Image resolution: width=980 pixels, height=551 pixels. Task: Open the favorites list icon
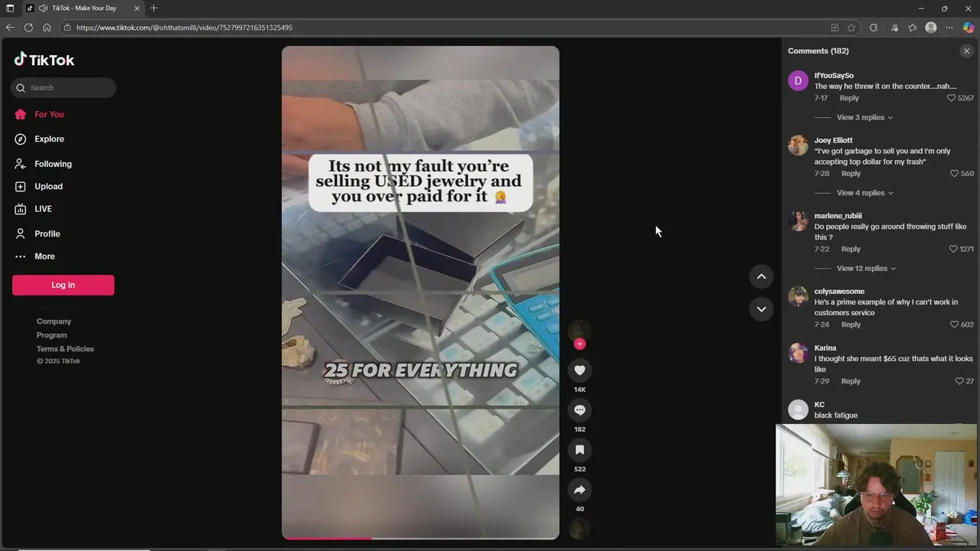913,28
